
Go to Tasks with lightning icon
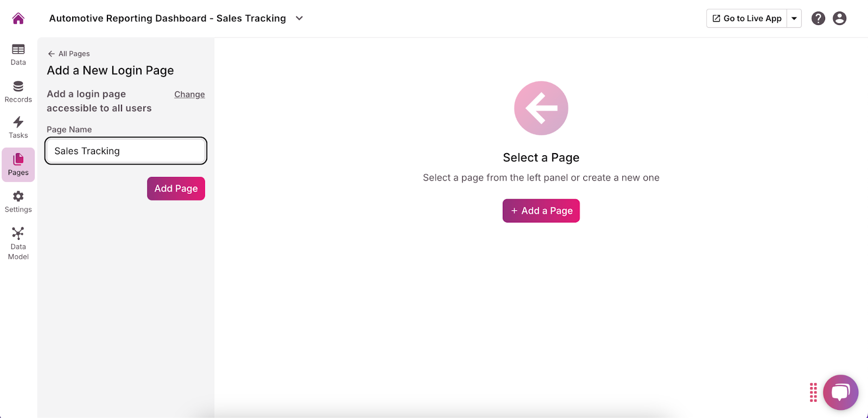[x=18, y=128]
